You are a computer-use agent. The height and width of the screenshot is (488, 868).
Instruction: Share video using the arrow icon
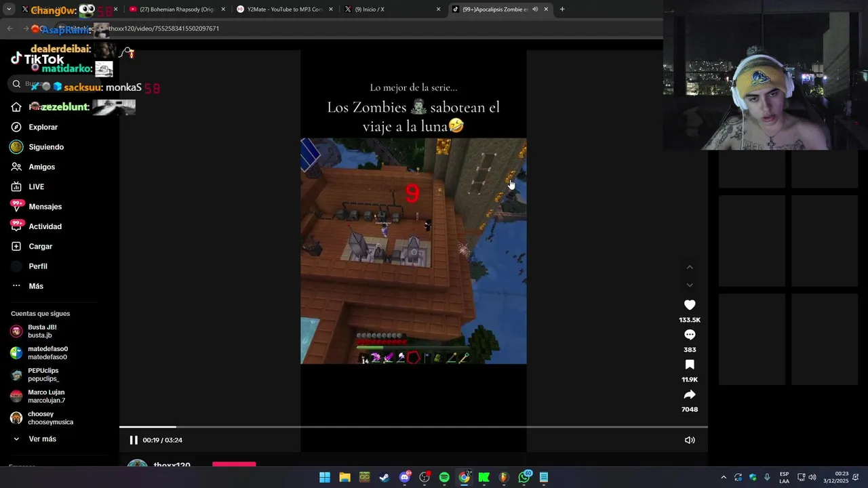pyautogui.click(x=690, y=394)
